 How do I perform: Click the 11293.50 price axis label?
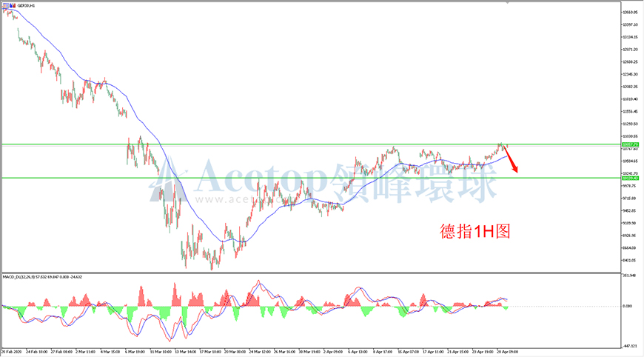pyautogui.click(x=630, y=124)
